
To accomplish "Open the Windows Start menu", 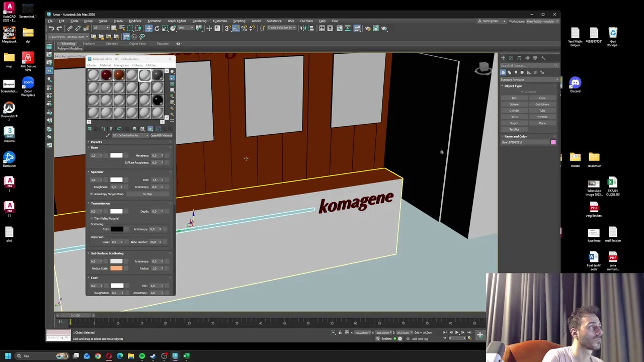I will [x=8, y=356].
